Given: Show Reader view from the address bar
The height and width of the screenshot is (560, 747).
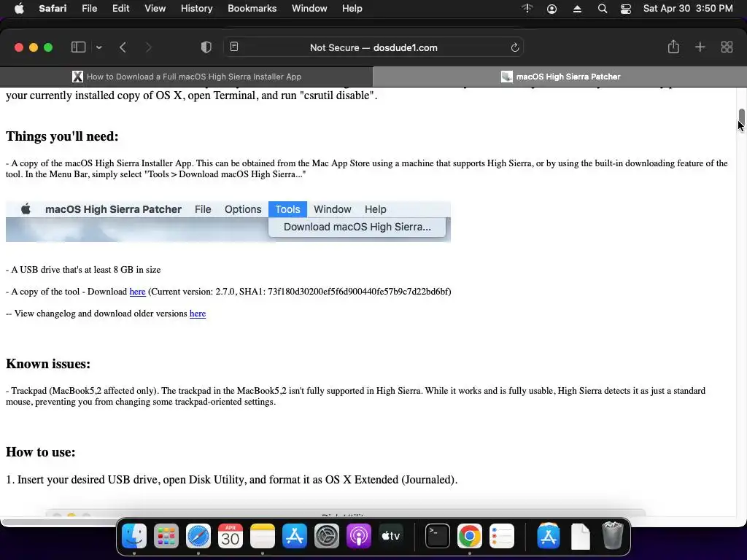Looking at the screenshot, I should pyautogui.click(x=234, y=47).
